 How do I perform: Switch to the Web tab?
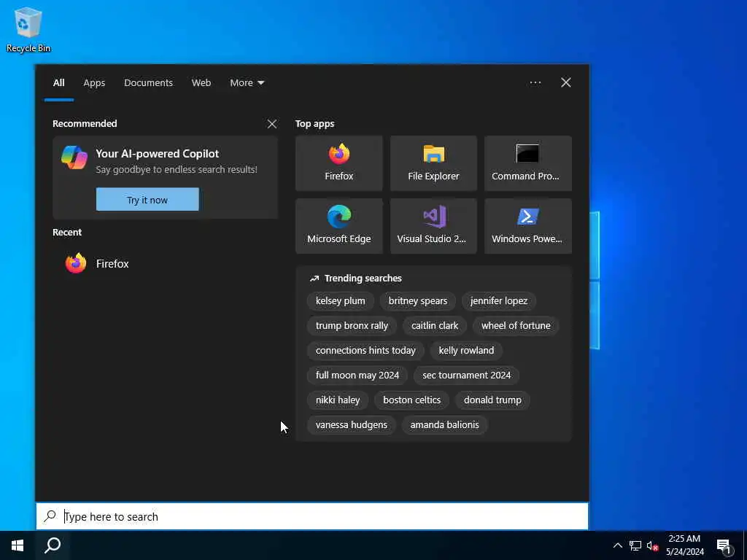201,83
